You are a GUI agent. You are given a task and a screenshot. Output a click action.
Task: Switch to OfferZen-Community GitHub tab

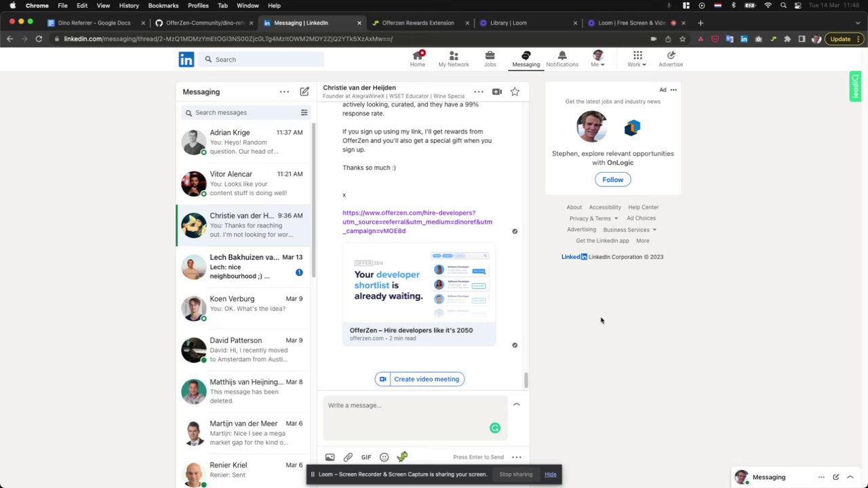(203, 23)
